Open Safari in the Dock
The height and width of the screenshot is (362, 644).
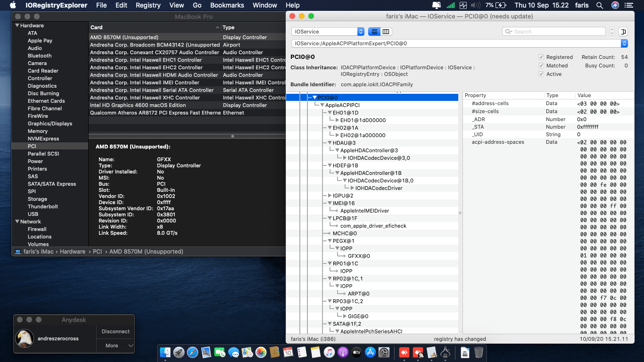(x=192, y=352)
